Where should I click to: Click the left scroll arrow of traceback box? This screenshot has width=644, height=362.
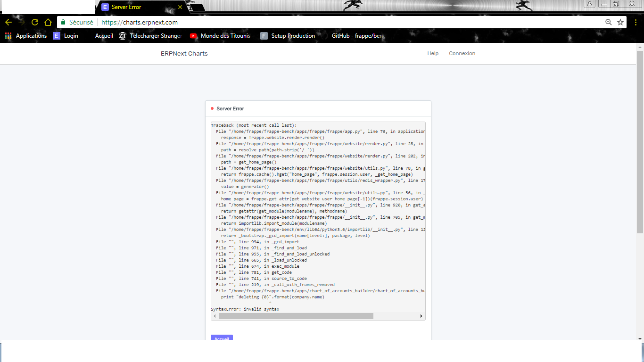[215, 316]
